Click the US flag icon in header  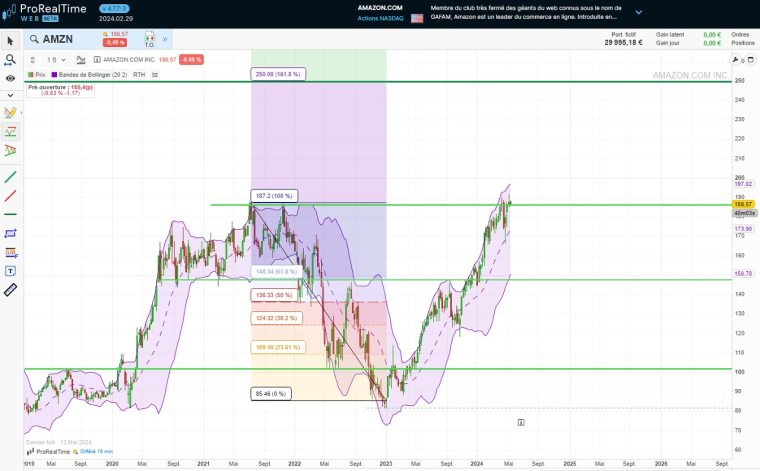[x=417, y=18]
